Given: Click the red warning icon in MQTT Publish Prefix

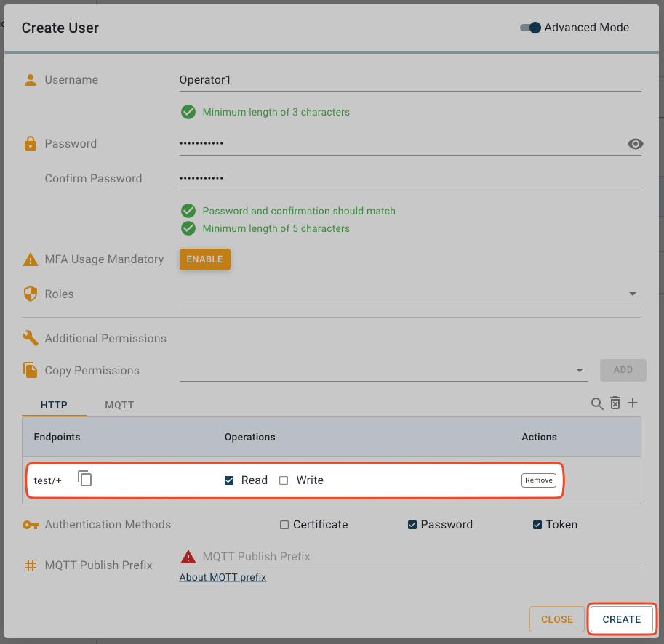Looking at the screenshot, I should pyautogui.click(x=188, y=557).
